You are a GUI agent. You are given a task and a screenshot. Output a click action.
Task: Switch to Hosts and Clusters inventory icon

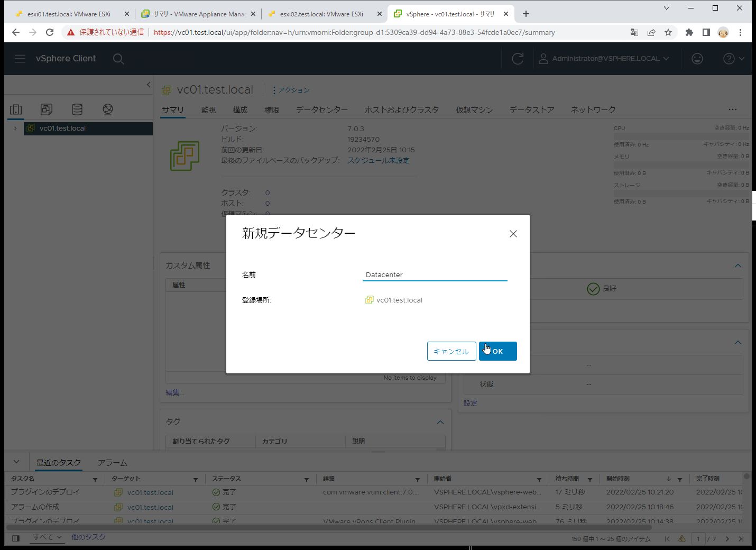(x=16, y=109)
